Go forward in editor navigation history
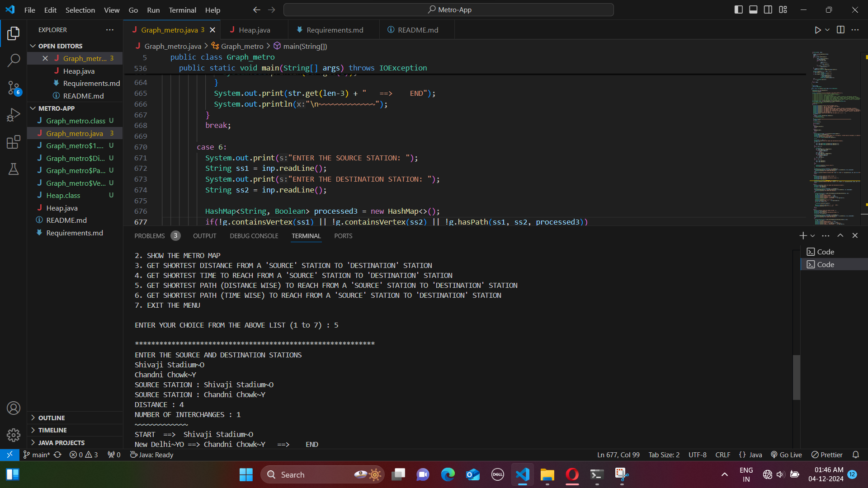Screen dimensions: 868x488 pyautogui.click(x=271, y=9)
